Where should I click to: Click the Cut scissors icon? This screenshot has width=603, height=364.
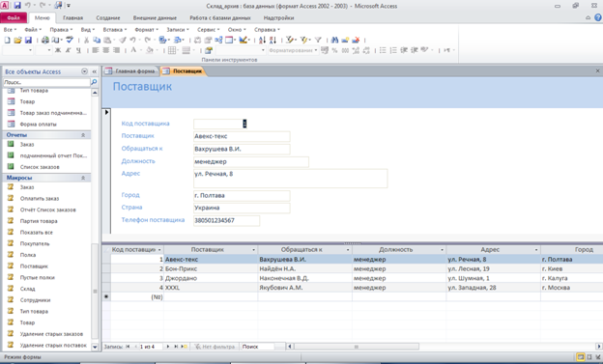87,40
